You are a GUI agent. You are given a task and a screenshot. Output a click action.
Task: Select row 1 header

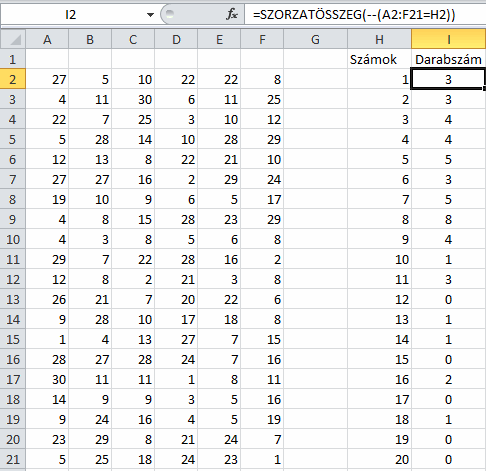pos(13,59)
